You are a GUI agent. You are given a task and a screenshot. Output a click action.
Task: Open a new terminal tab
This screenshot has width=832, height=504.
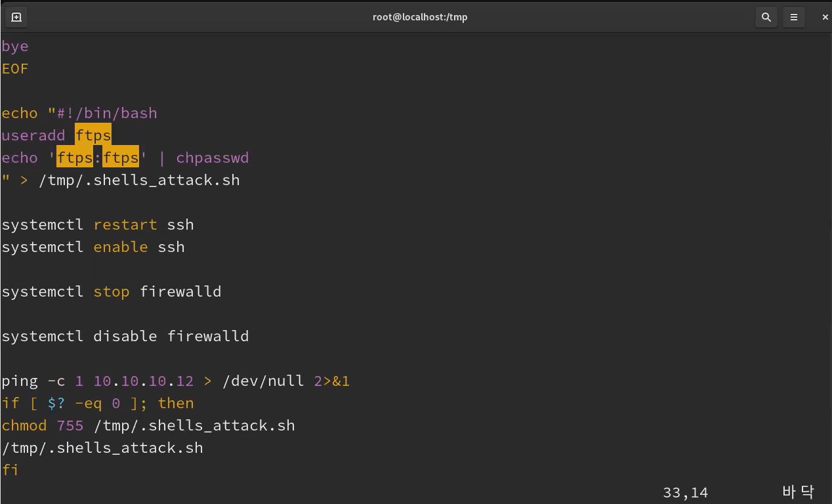pos(16,17)
